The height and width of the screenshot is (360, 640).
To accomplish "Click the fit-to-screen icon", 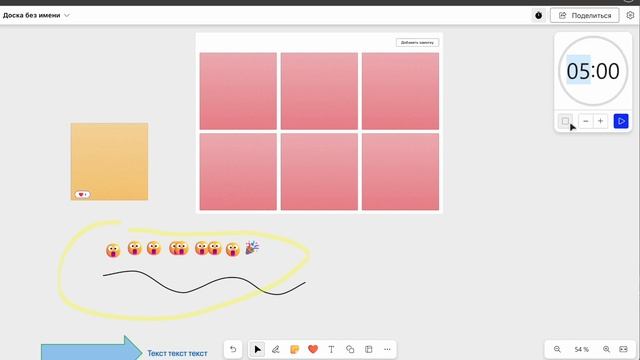I will click(x=623, y=349).
